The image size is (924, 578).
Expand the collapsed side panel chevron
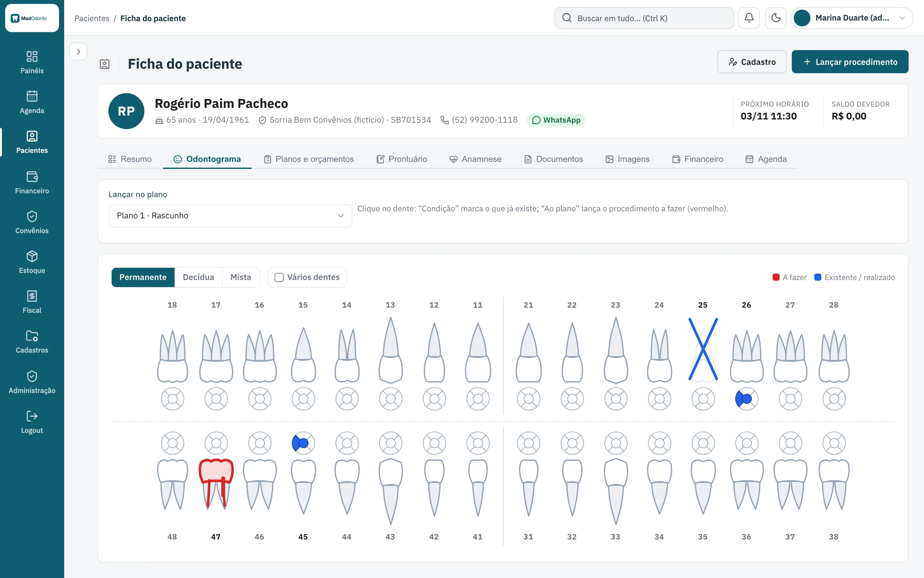tap(78, 52)
